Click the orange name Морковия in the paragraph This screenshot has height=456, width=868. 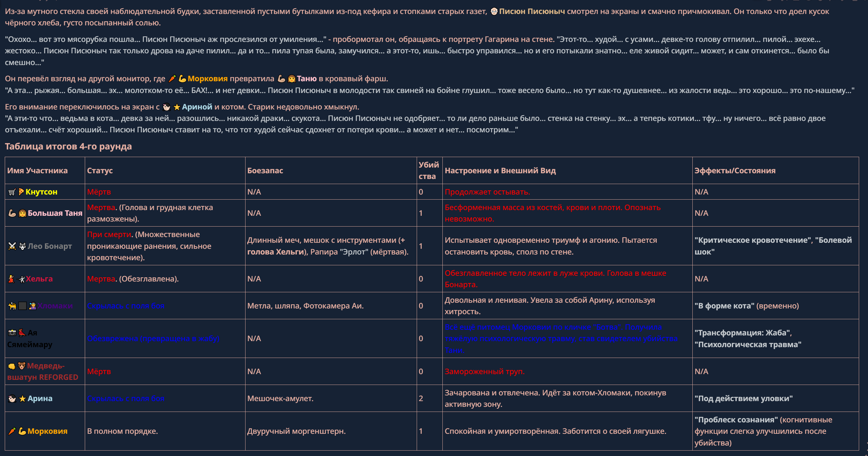208,78
